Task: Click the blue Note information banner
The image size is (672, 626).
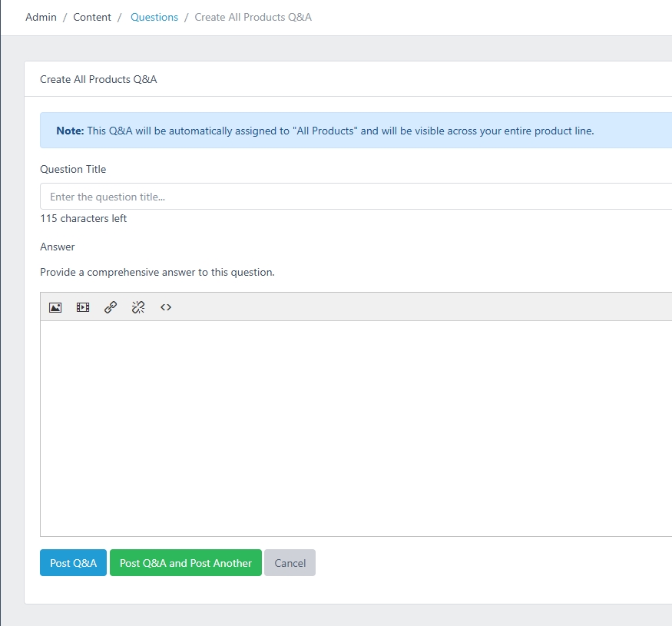Action: 353,131
